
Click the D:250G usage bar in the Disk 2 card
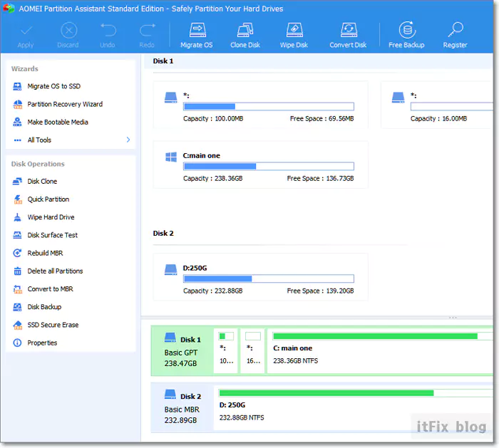tap(269, 279)
